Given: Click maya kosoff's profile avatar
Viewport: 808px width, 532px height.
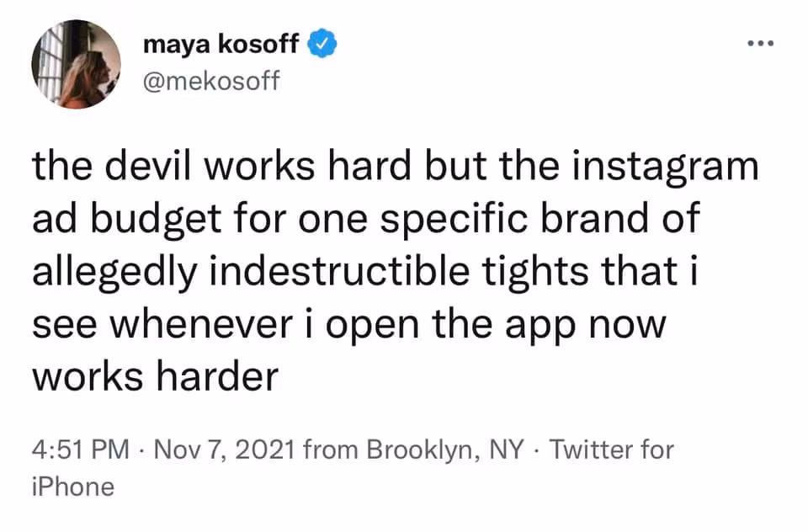Looking at the screenshot, I should click(x=77, y=65).
